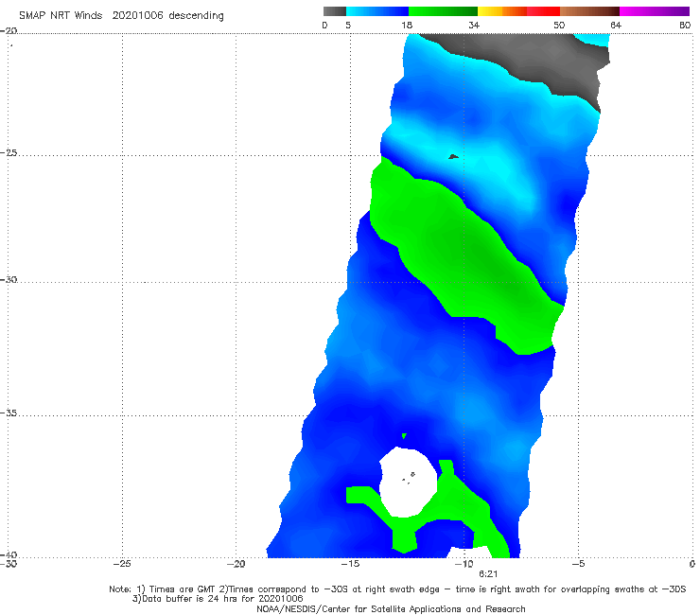Click the color bar label '50'
The image size is (700, 615).
pyautogui.click(x=559, y=25)
